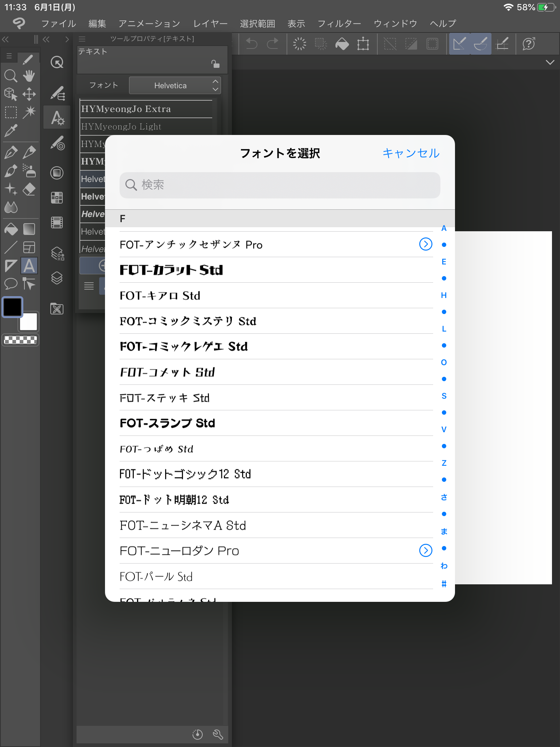This screenshot has width=560, height=747.
Task: Open the 編集 menu
Action: [97, 24]
